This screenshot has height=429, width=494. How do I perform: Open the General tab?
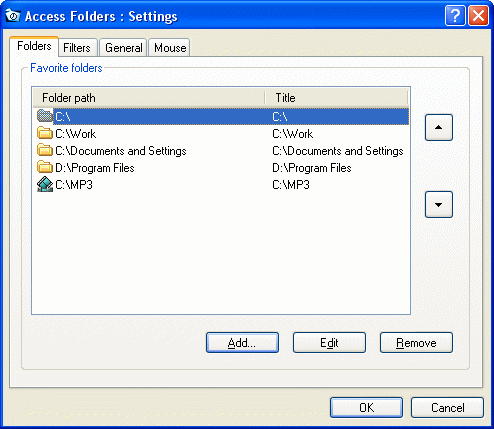coord(124,48)
